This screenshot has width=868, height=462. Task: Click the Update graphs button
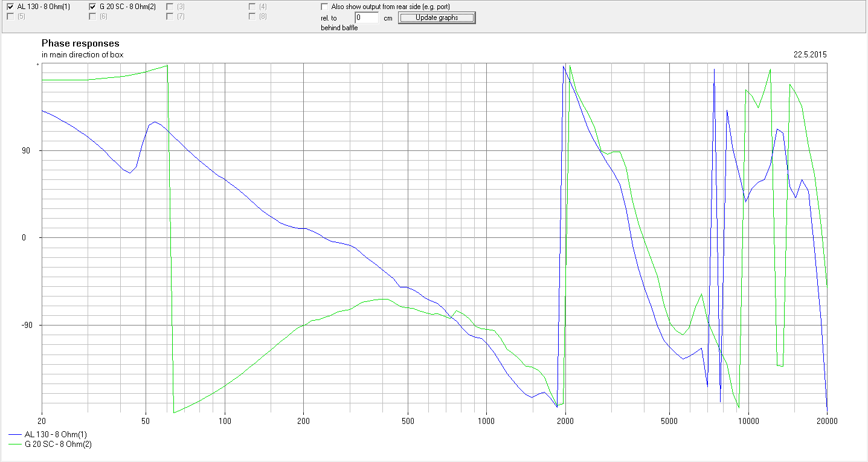click(437, 18)
